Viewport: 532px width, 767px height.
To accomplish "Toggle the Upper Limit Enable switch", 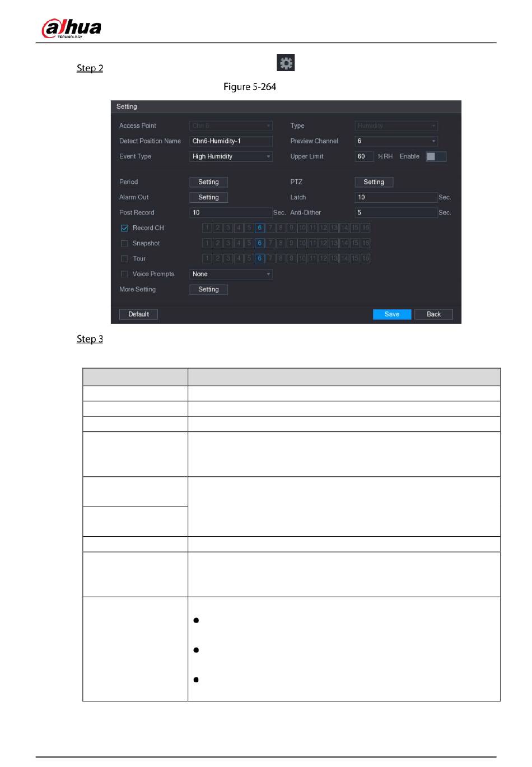I will (x=436, y=156).
